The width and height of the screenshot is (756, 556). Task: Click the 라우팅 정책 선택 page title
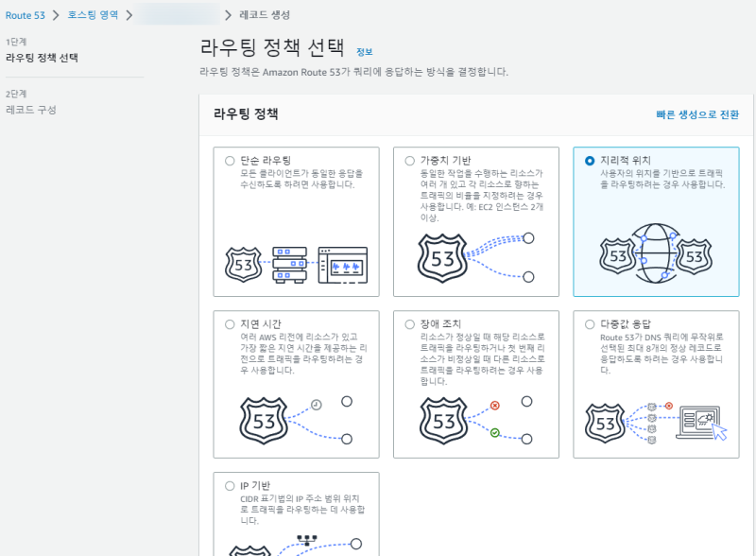pyautogui.click(x=272, y=47)
